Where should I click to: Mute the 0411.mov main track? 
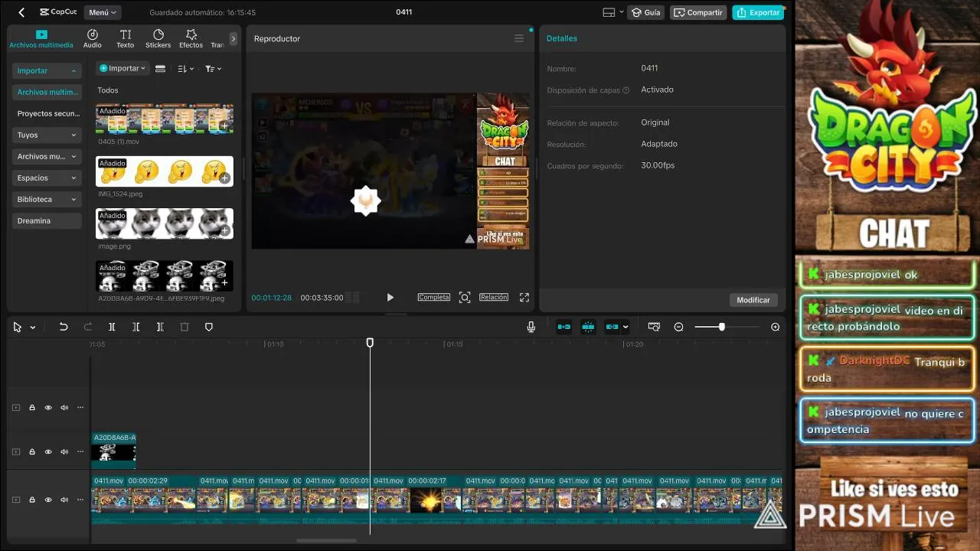pos(64,500)
